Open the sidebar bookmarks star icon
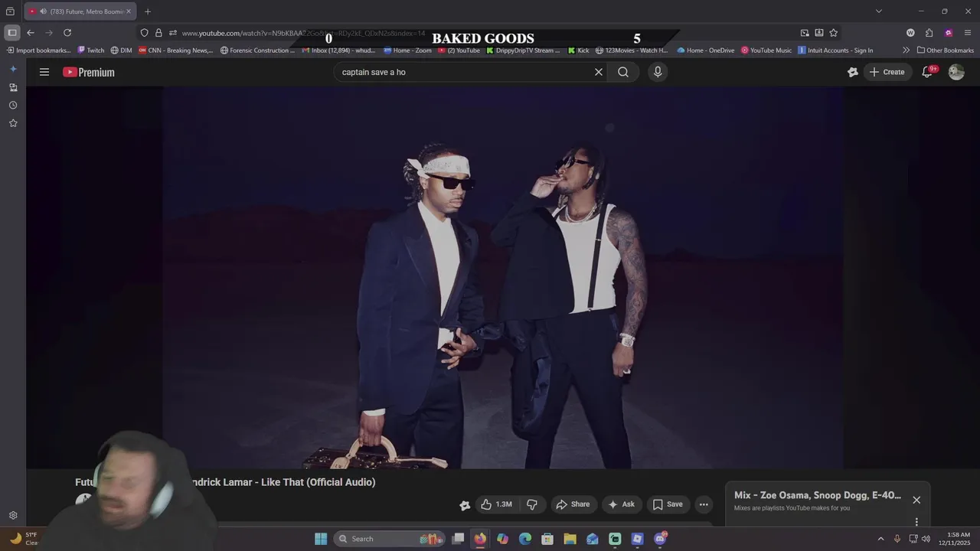 [x=13, y=123]
